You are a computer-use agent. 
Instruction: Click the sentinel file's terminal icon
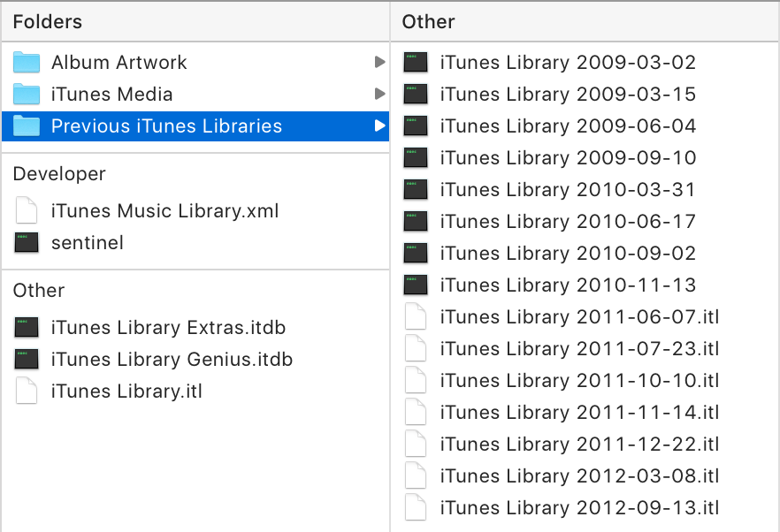(x=27, y=243)
